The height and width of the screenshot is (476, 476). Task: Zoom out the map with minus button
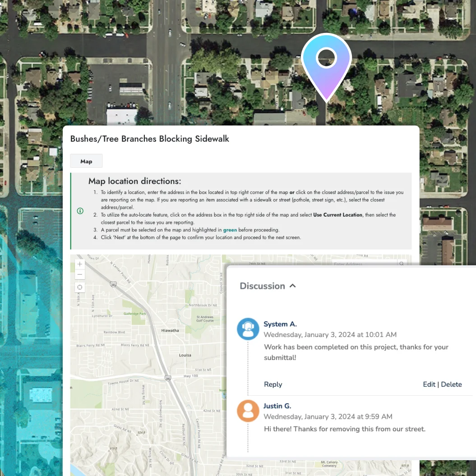(80, 274)
